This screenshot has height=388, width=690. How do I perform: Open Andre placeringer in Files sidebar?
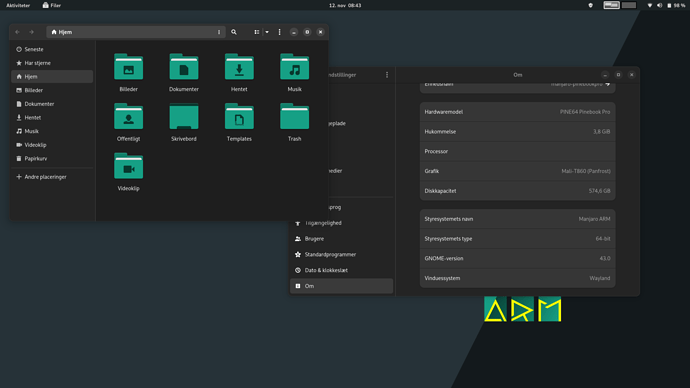(52, 177)
